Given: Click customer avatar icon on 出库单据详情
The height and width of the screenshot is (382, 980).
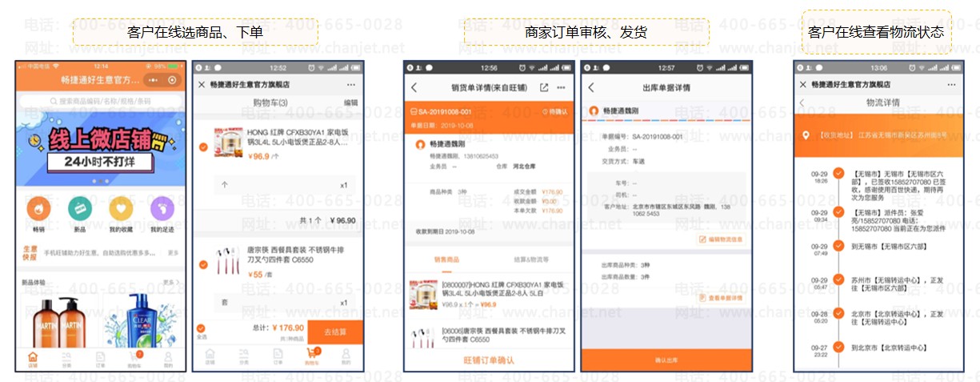Looking at the screenshot, I should [x=594, y=111].
